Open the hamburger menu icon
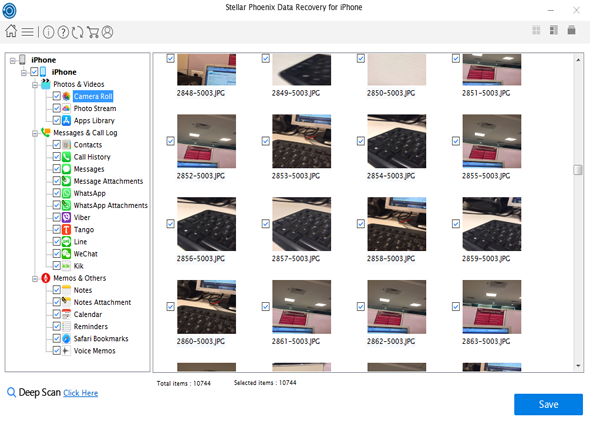Viewport: 590px width, 421px height. [x=27, y=32]
